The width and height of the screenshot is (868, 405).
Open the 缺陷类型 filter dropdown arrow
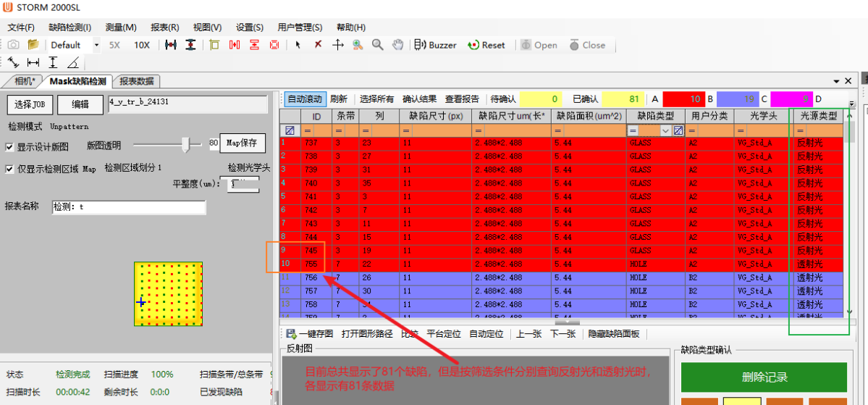(x=665, y=130)
